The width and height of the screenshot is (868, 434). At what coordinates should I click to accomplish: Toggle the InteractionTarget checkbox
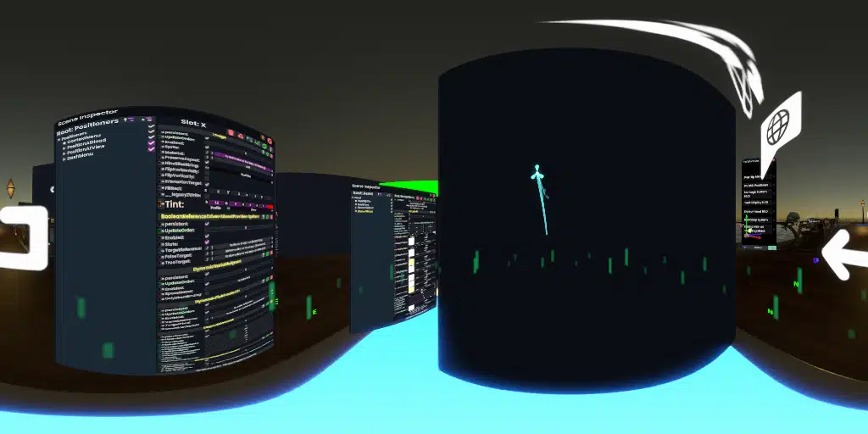(x=207, y=184)
